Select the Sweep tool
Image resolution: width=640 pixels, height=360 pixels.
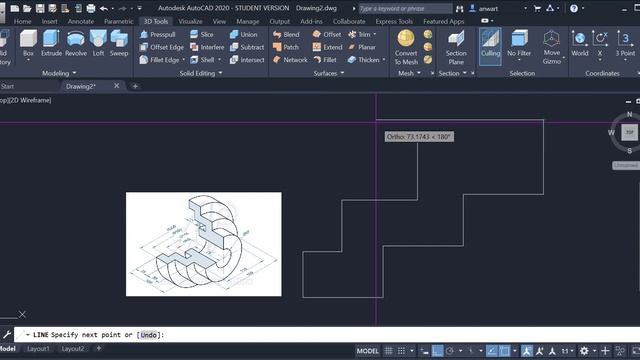pyautogui.click(x=119, y=43)
